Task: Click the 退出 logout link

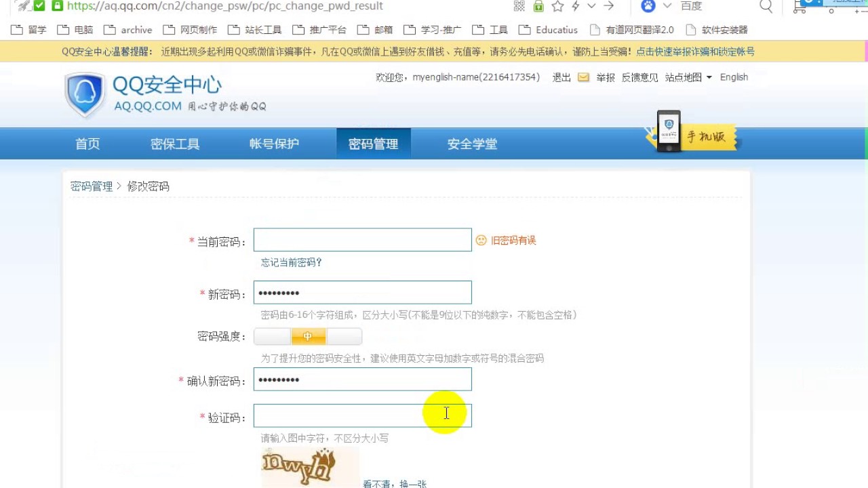Action: [x=561, y=77]
